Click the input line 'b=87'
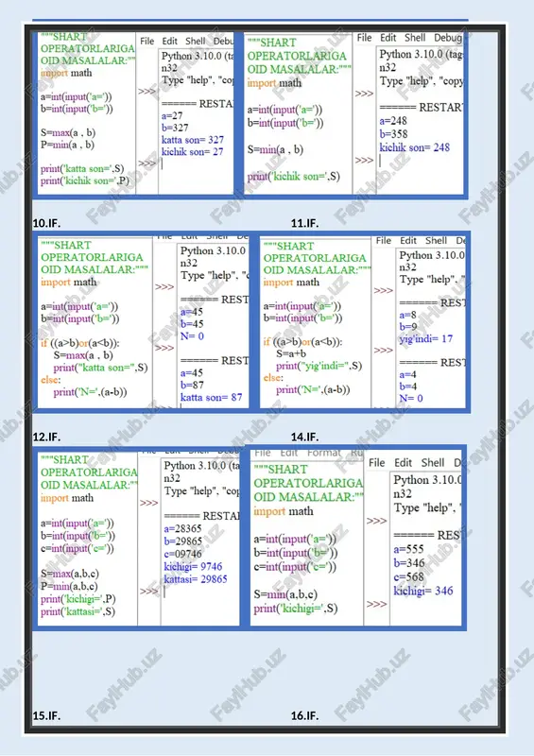Viewport: 534px width, 756px height. click(x=192, y=386)
